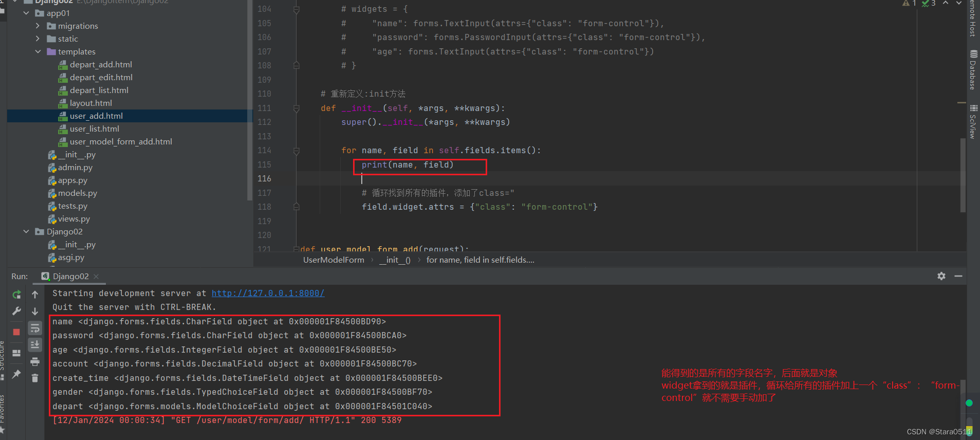Toggle soft-wrap in console output

(35, 328)
